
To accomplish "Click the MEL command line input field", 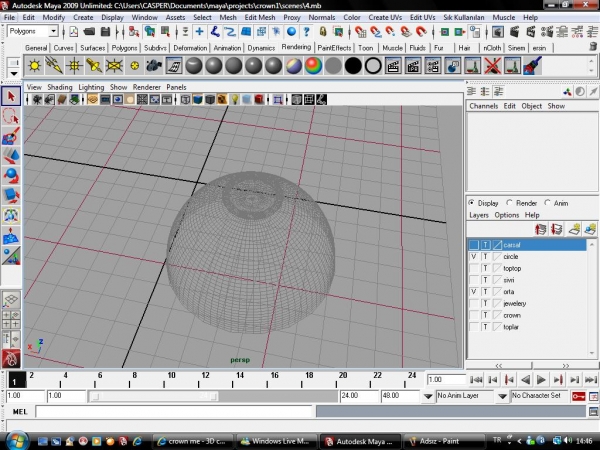I will click(174, 412).
